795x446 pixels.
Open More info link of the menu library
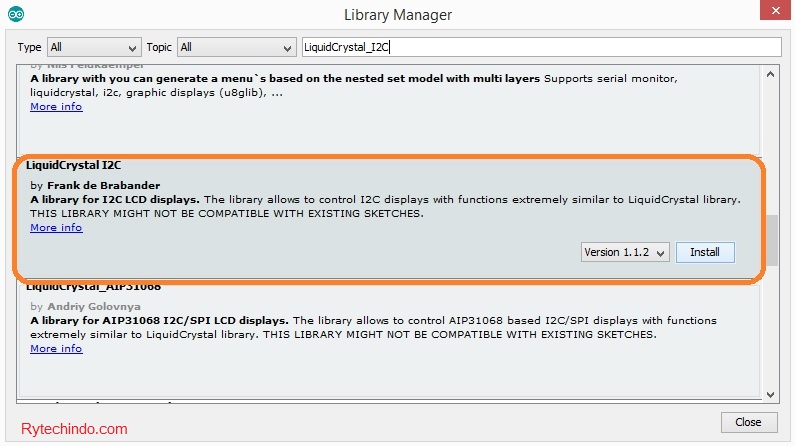pyautogui.click(x=56, y=106)
